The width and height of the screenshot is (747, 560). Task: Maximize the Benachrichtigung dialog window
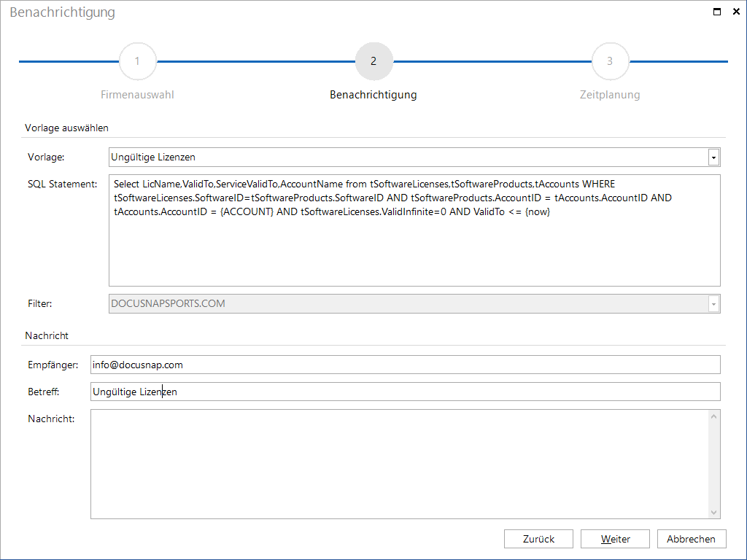(717, 12)
